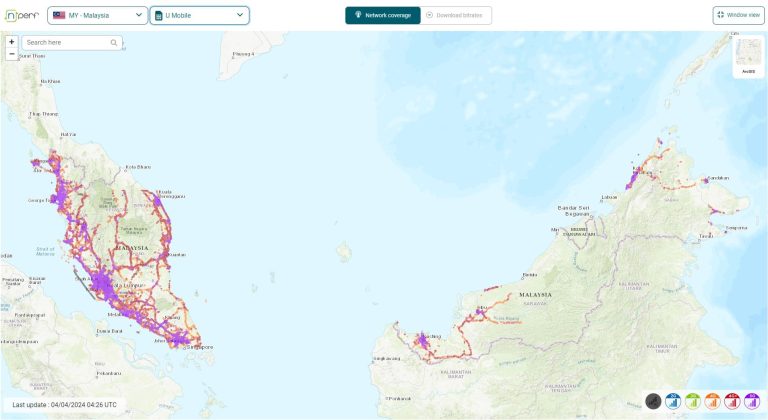This screenshot has height=420, width=768.
Task: Zoom out of the map
Action: (11, 54)
